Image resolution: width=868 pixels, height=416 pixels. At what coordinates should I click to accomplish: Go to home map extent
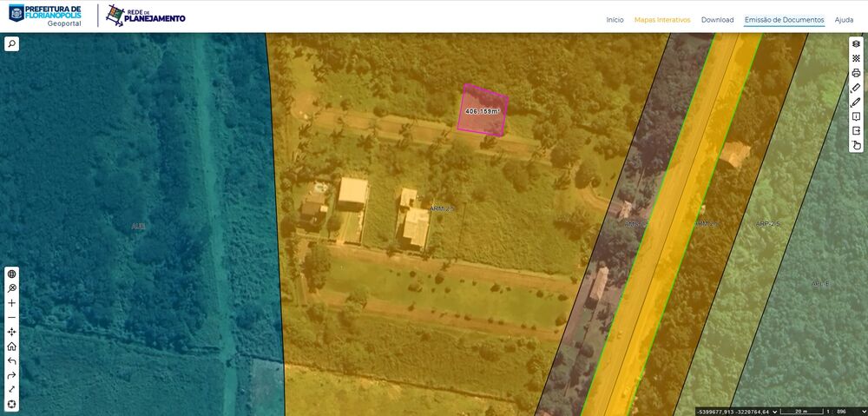pos(11,347)
